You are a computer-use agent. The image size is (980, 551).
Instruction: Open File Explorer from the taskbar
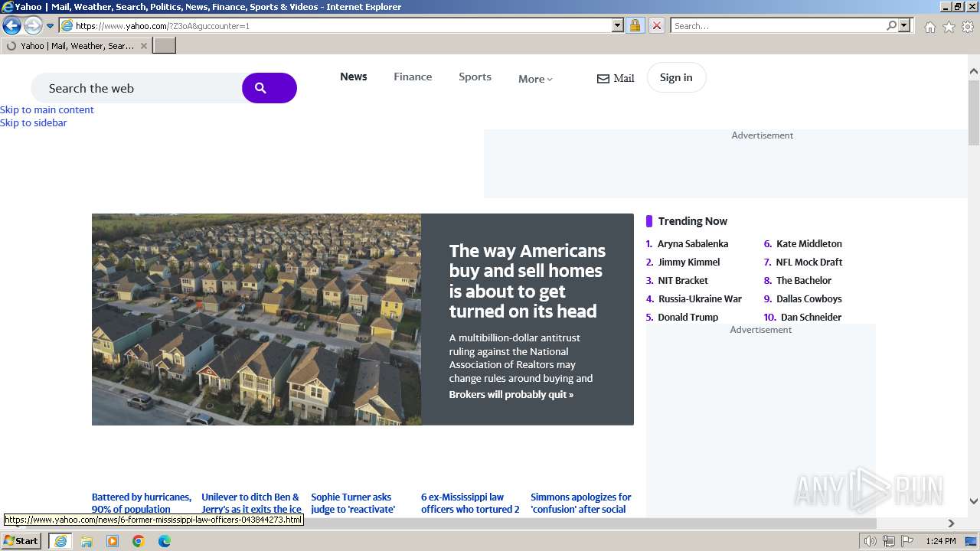click(87, 541)
